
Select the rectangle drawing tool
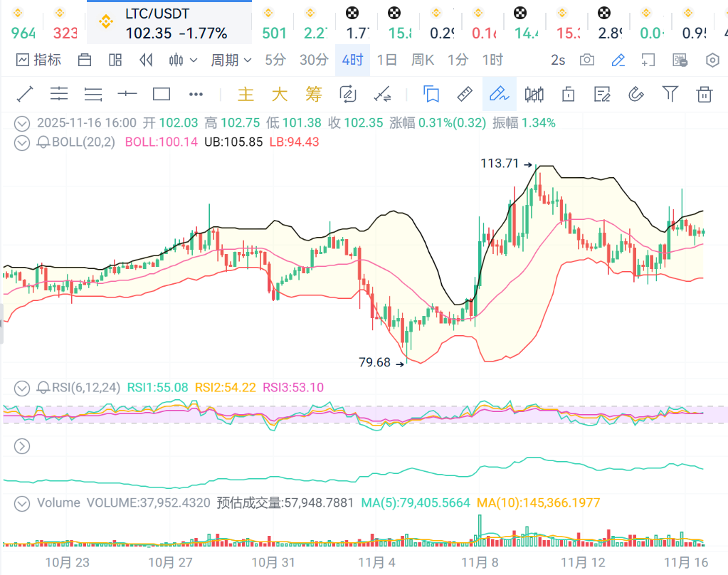tap(162, 93)
